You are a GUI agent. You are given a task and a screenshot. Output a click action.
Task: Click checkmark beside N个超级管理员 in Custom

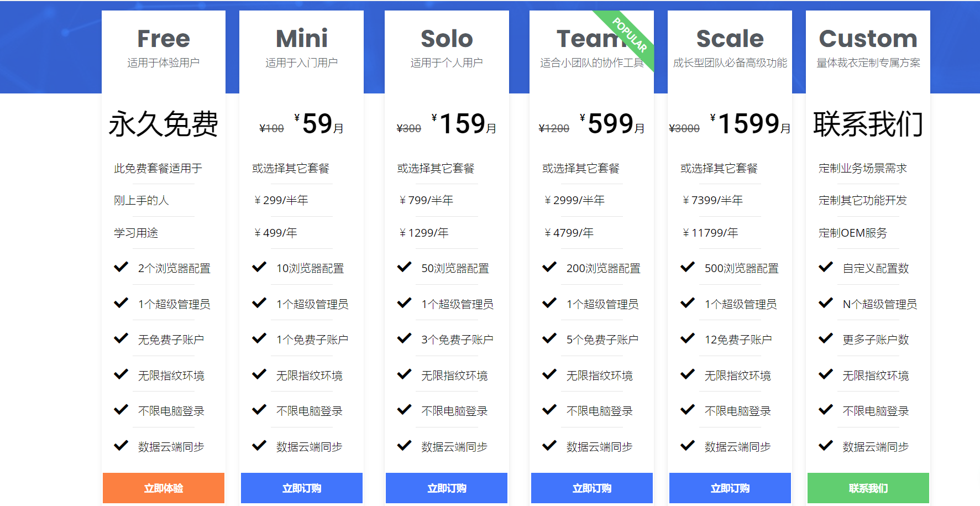826,302
